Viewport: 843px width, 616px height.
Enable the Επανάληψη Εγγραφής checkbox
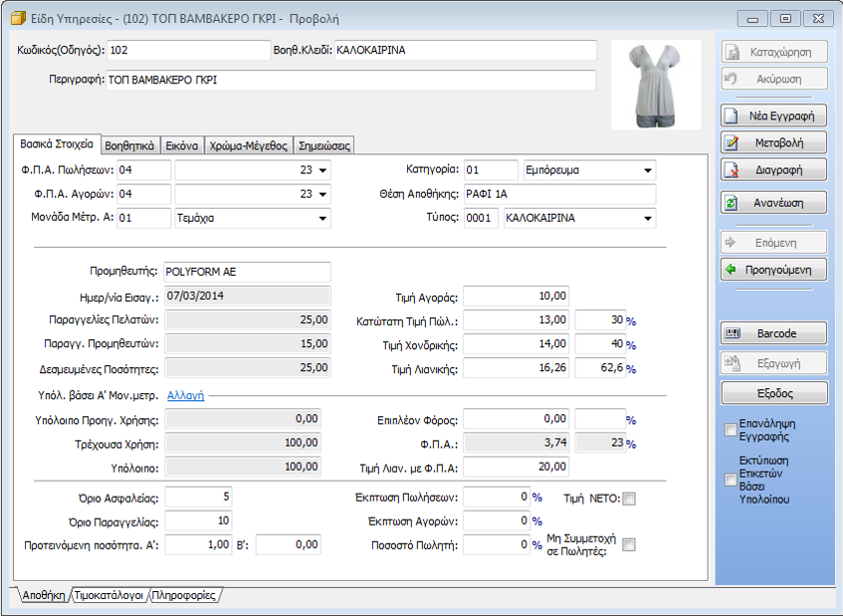[732, 430]
